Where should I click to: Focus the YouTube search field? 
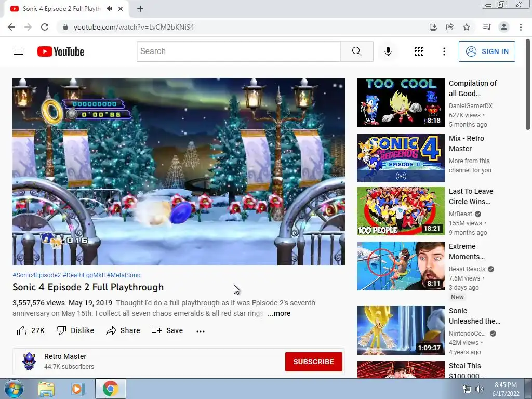pyautogui.click(x=239, y=51)
